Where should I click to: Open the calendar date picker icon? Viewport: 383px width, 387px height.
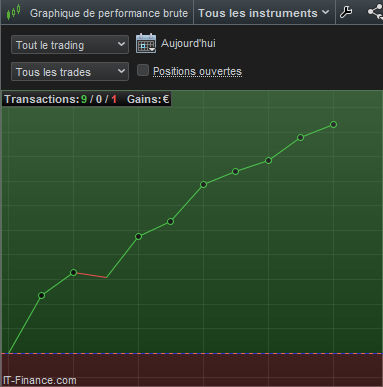click(146, 43)
